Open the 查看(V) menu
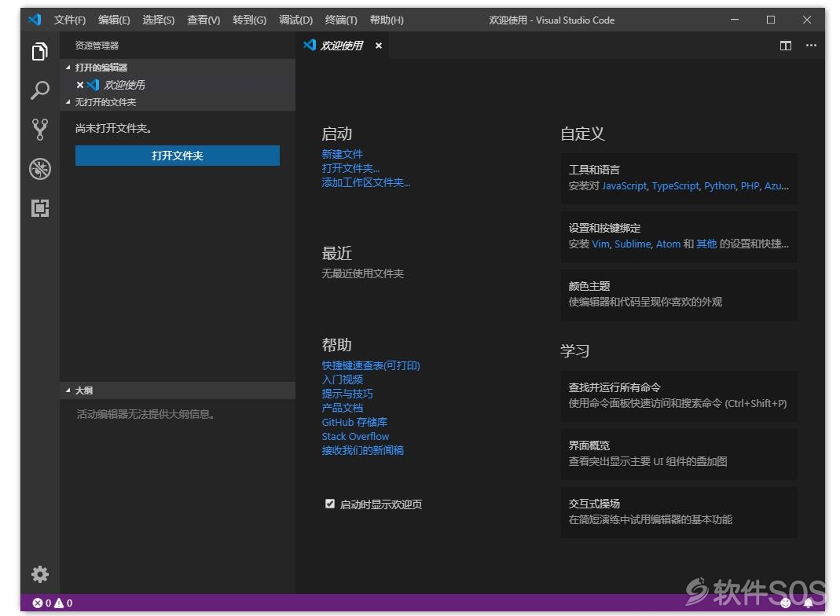The width and height of the screenshot is (840, 616). pos(204,20)
